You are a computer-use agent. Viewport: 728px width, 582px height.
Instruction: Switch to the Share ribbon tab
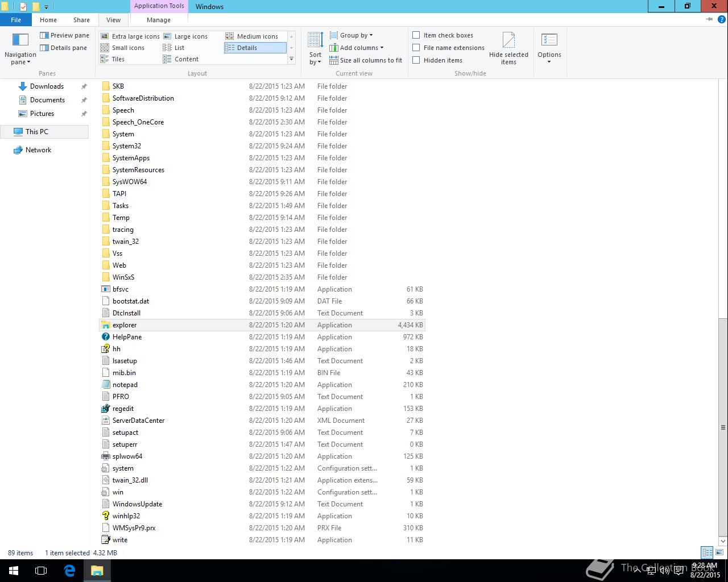[81, 20]
